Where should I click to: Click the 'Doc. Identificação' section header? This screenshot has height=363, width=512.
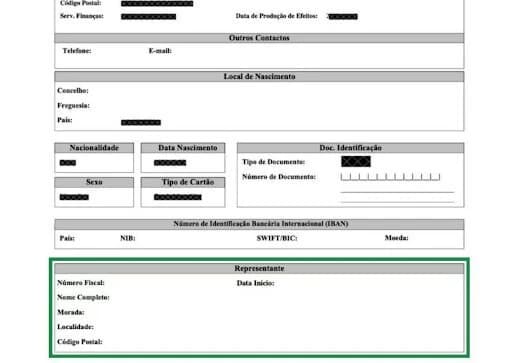[350, 148]
